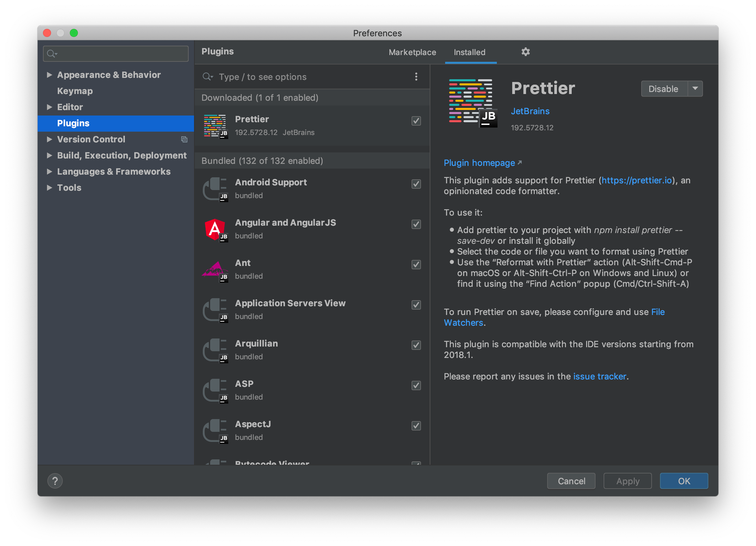Open the plugins settings gear menu
The width and height of the screenshot is (756, 546).
pos(525,52)
